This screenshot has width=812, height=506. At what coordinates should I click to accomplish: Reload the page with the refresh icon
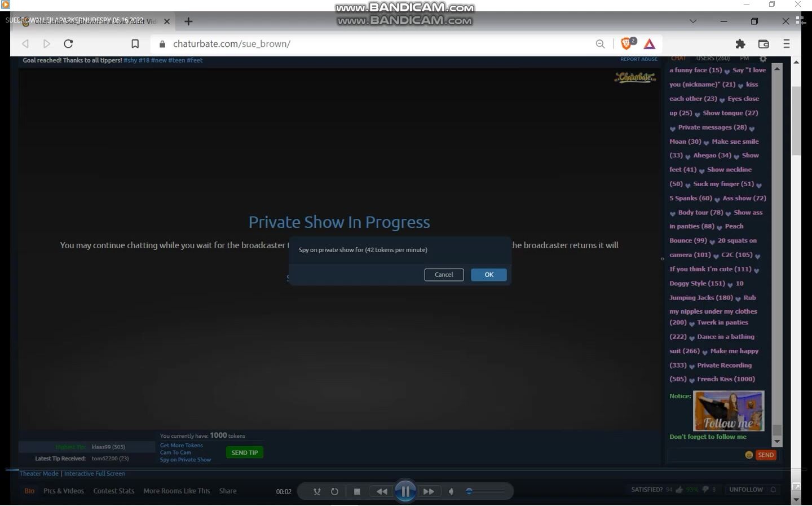tap(68, 44)
